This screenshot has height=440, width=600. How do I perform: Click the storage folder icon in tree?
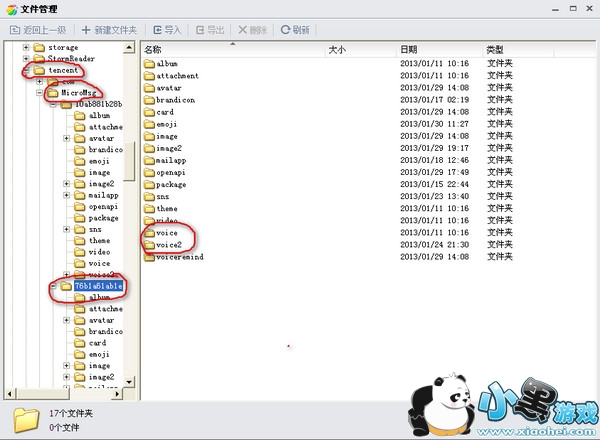(x=39, y=47)
